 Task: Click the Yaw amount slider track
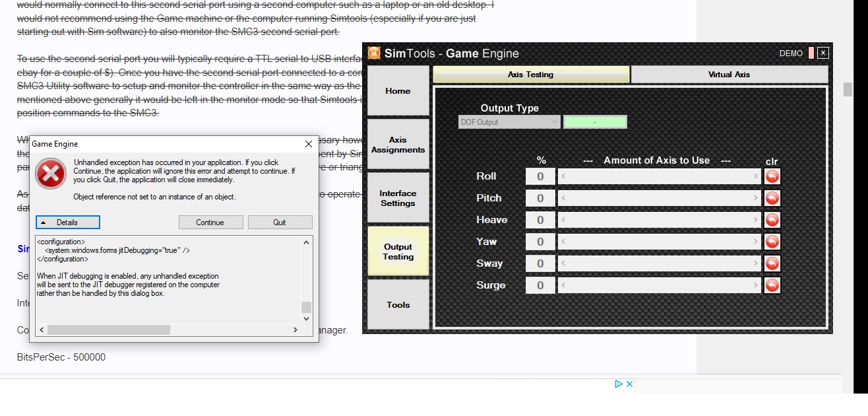(660, 242)
